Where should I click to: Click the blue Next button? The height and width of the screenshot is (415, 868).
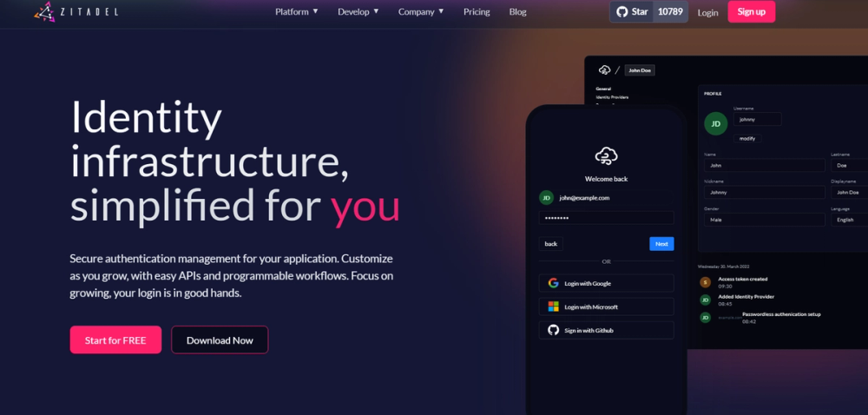pos(661,244)
